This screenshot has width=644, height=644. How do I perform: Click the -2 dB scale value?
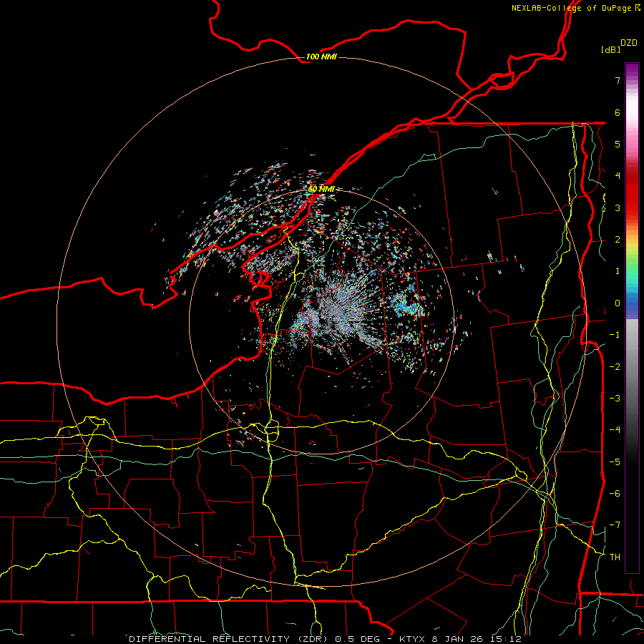615,367
